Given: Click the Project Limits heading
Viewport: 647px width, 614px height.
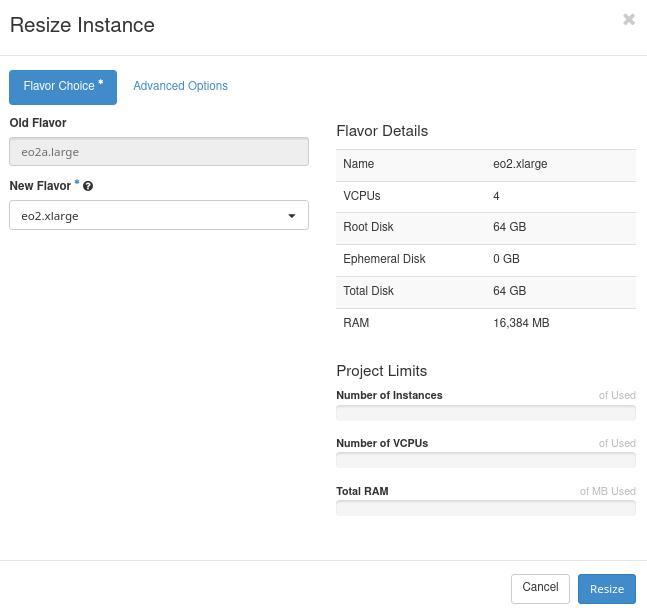Looking at the screenshot, I should point(381,371).
